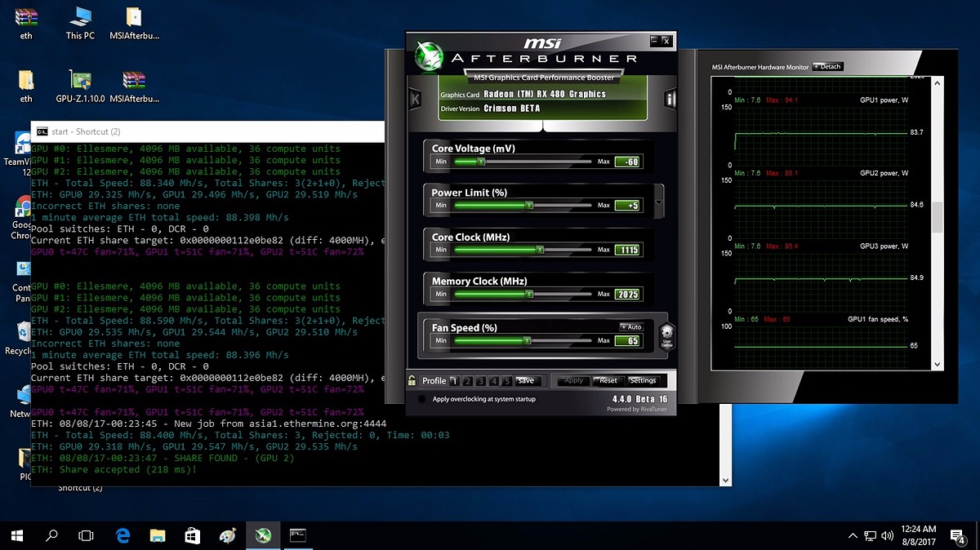Select profile slot 1
The image size is (980, 550).
tap(456, 381)
